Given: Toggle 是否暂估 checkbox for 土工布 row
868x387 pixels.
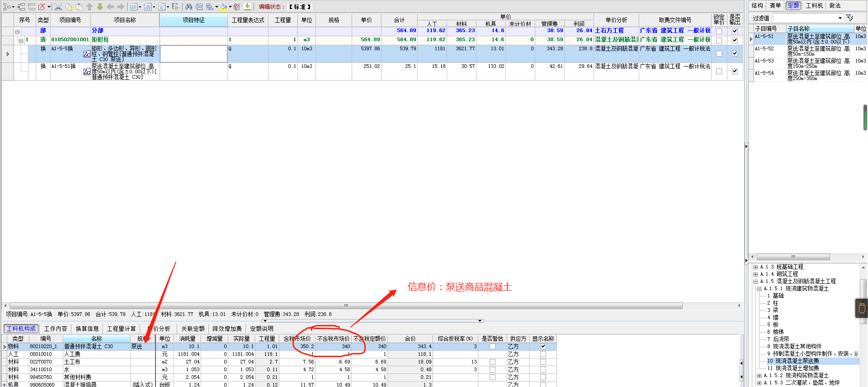Looking at the screenshot, I should pos(492,362).
